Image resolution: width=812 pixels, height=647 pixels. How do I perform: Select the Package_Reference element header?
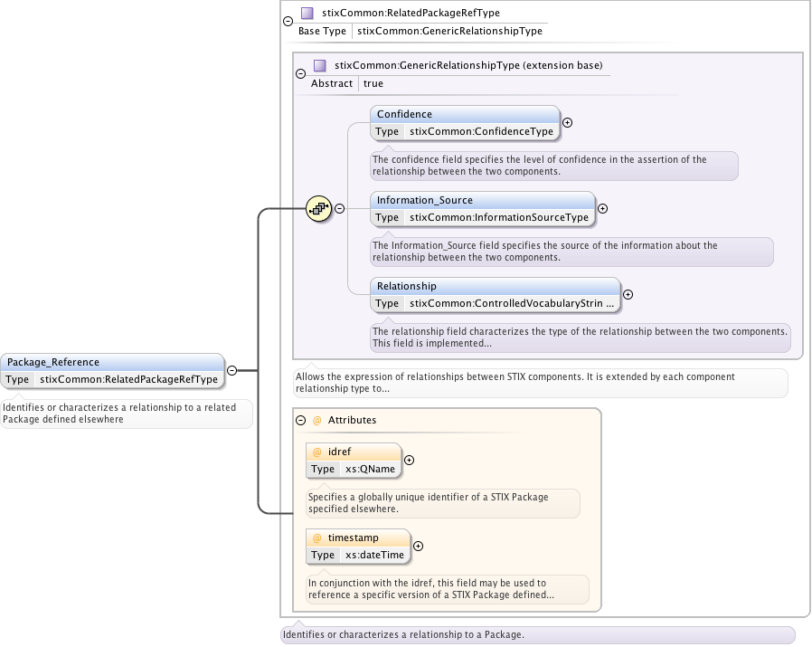[112, 362]
